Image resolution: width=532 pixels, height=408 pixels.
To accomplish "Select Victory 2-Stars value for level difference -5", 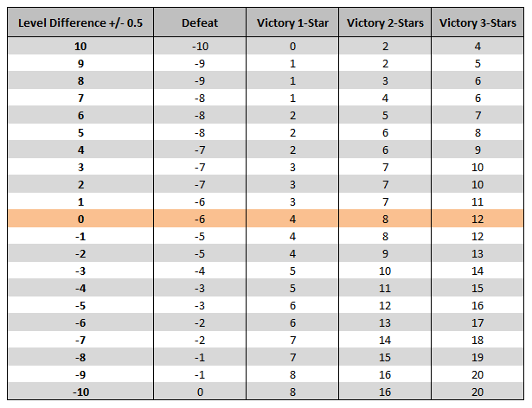I will click(x=385, y=305).
